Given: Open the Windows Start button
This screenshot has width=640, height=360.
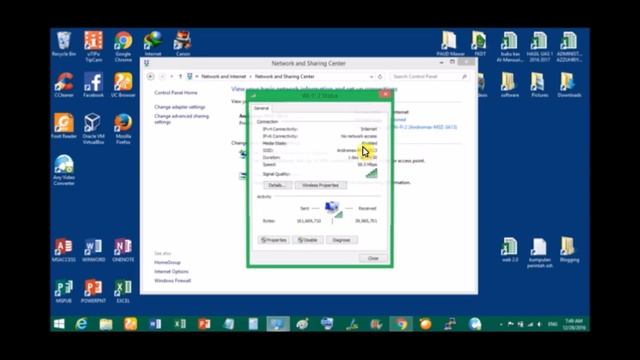Looking at the screenshot, I should pyautogui.click(x=59, y=324).
